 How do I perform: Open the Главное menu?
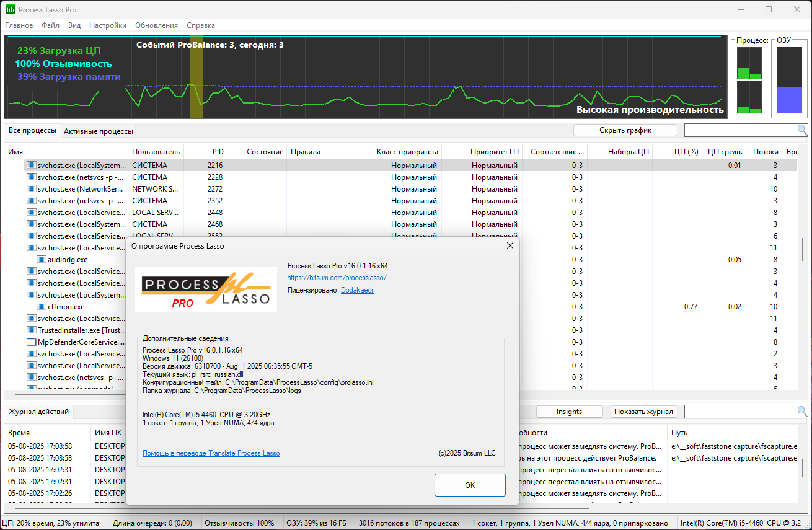point(19,25)
